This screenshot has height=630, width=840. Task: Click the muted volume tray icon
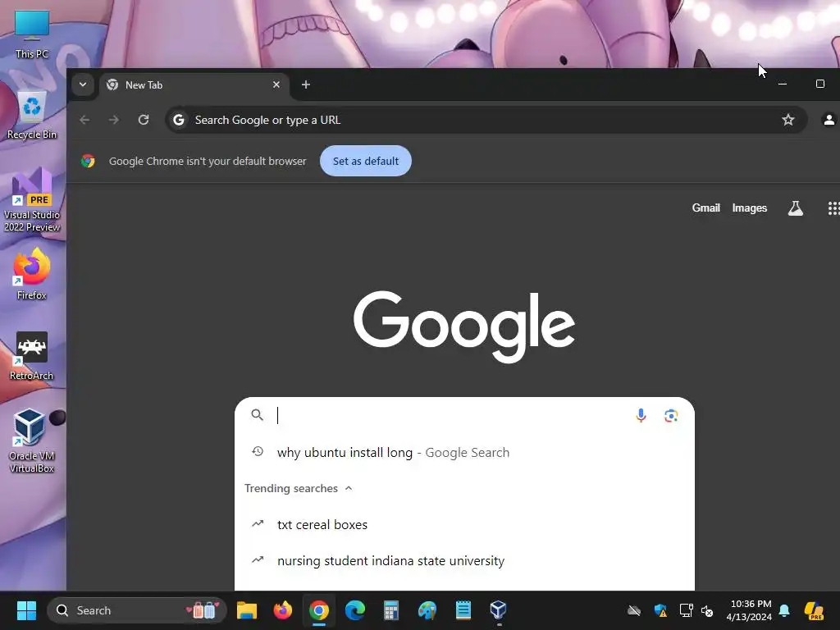(707, 610)
